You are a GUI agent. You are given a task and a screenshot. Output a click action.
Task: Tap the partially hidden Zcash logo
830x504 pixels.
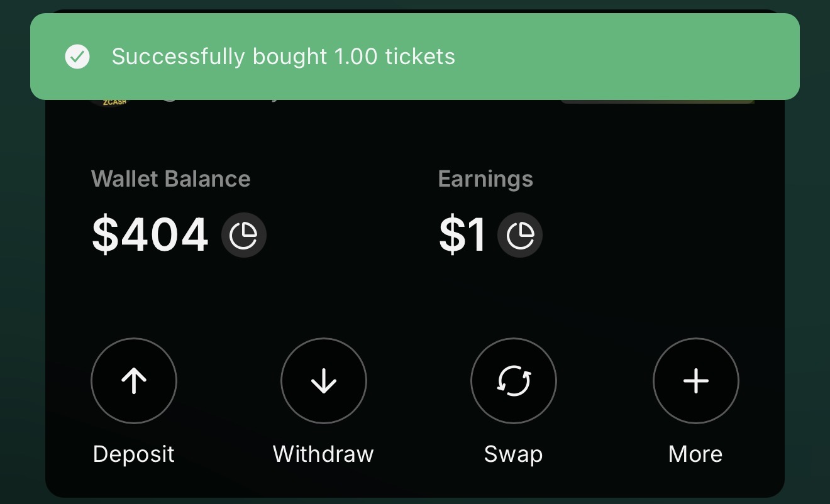[111, 102]
